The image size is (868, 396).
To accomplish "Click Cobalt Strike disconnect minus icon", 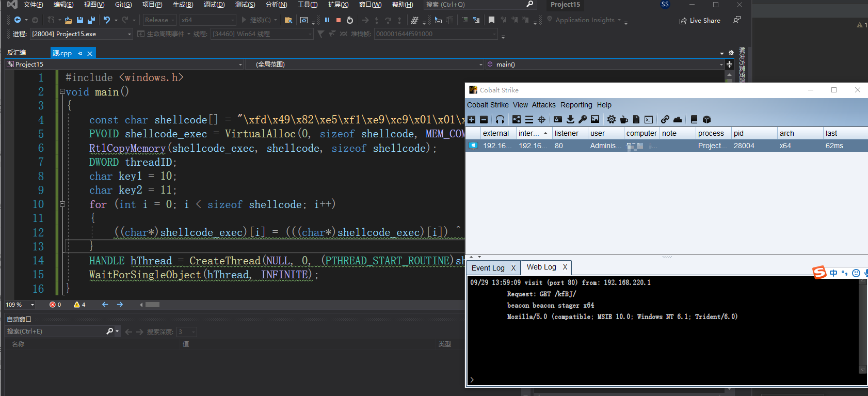I will (484, 119).
